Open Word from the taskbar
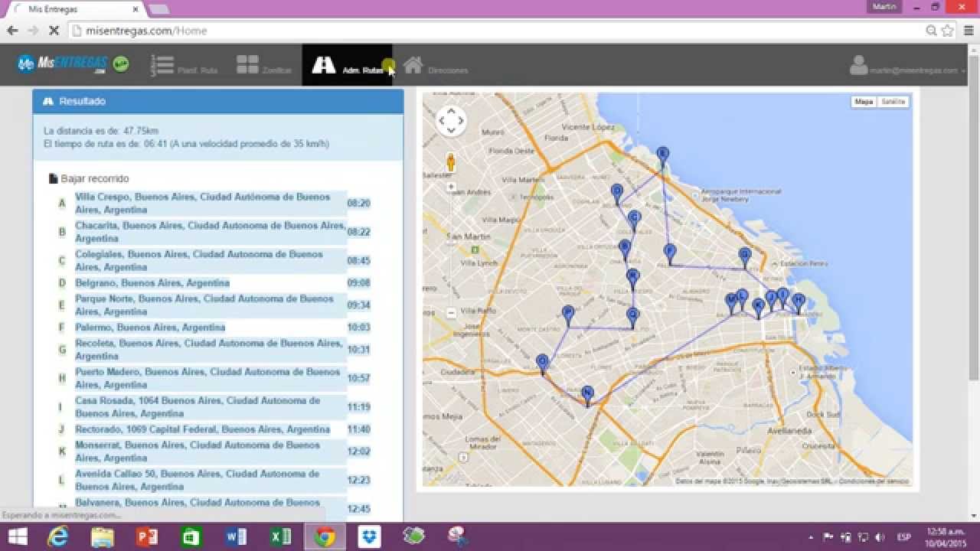 click(236, 537)
